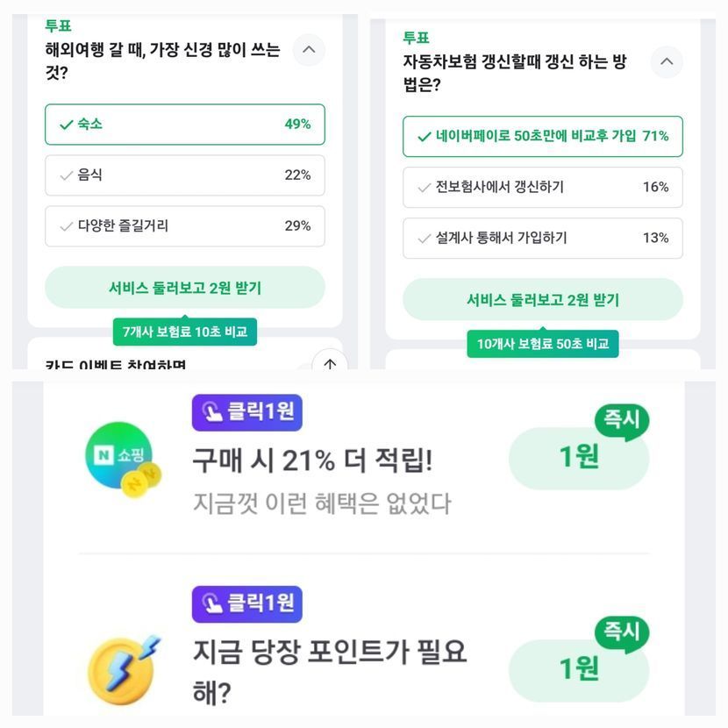Claim 1원 for 구매 시 21% 더 적립
The height and width of the screenshot is (728, 728).
point(578,458)
